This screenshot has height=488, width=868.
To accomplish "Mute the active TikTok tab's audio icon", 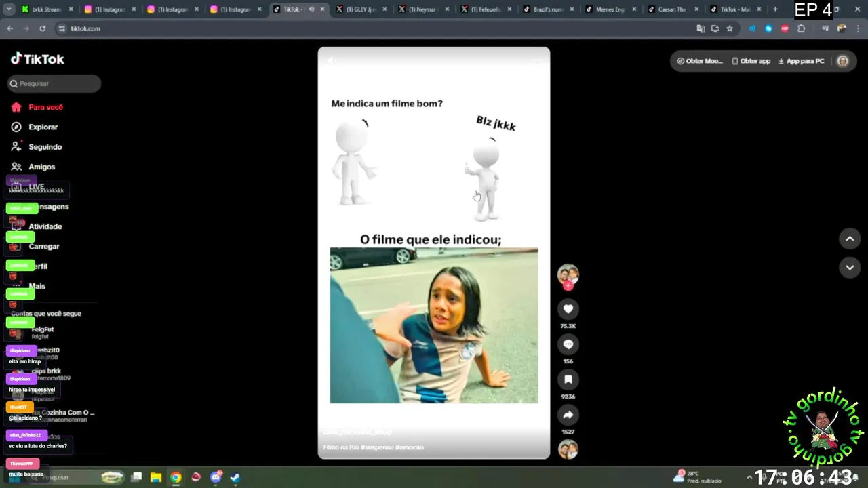I will [311, 9].
